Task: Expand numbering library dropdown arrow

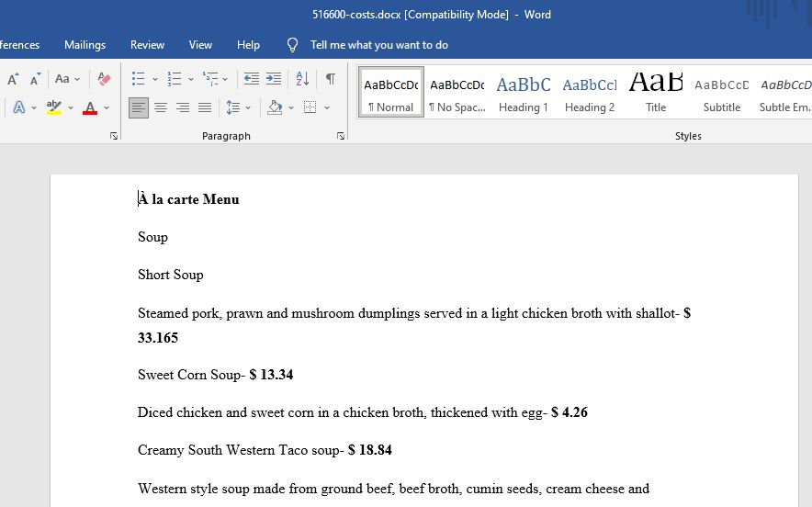Action: 190,79
